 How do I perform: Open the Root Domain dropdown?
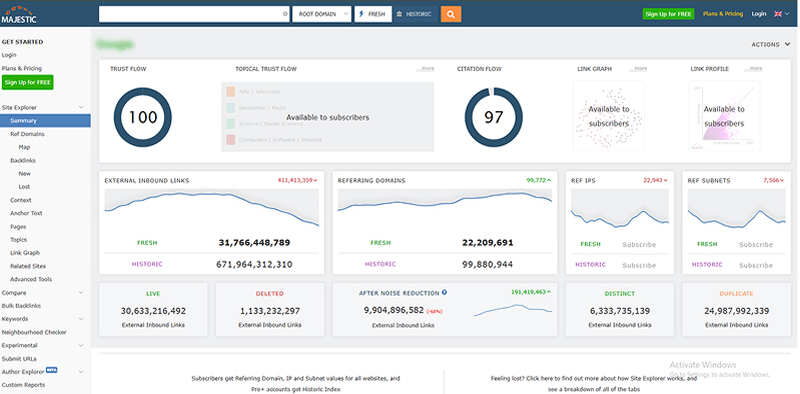322,14
